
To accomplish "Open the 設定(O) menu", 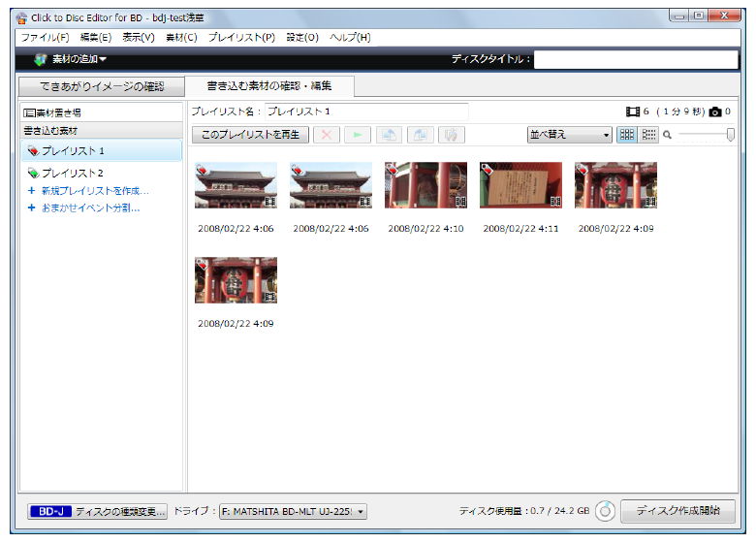I will pyautogui.click(x=302, y=37).
